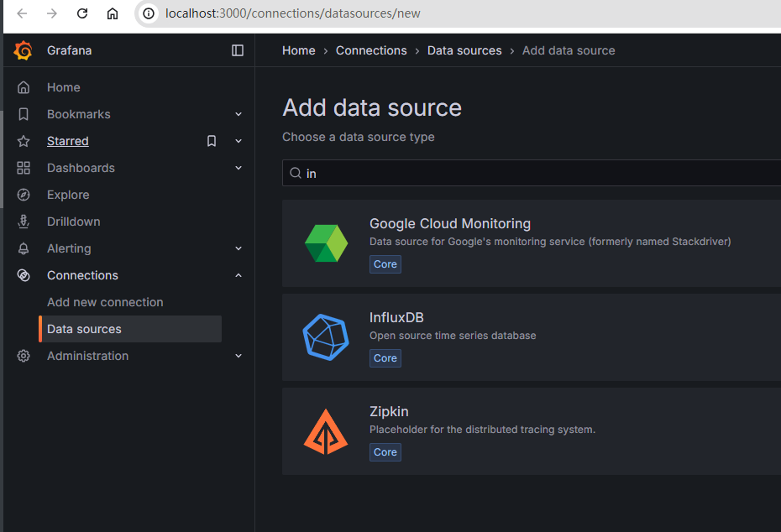Image resolution: width=781 pixels, height=532 pixels.
Task: Click the Grafana logo icon
Action: tap(24, 50)
